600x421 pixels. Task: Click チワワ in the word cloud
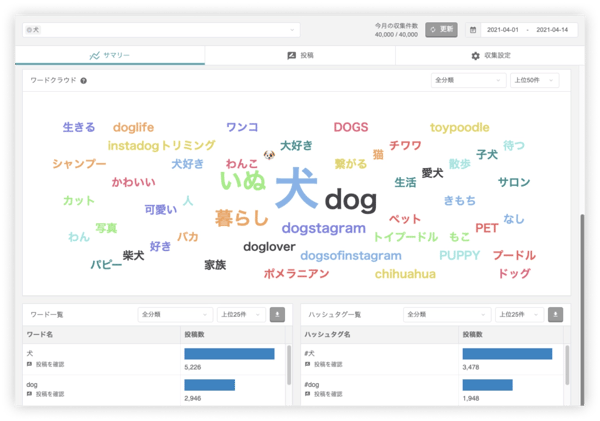[x=405, y=145]
